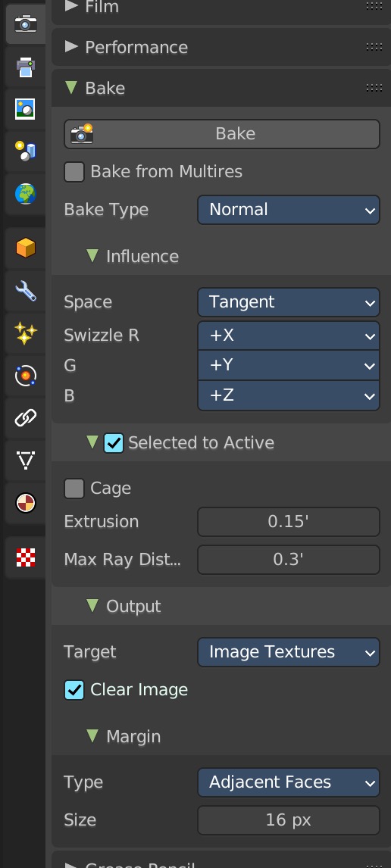Screen dimensions: 391x868
Task: Uncheck Selected to Active
Action: click(114, 443)
